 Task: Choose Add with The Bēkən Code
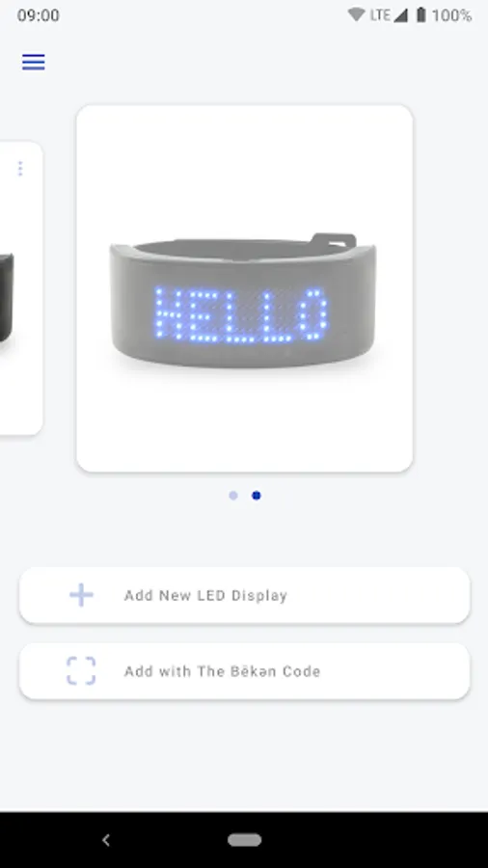(245, 671)
